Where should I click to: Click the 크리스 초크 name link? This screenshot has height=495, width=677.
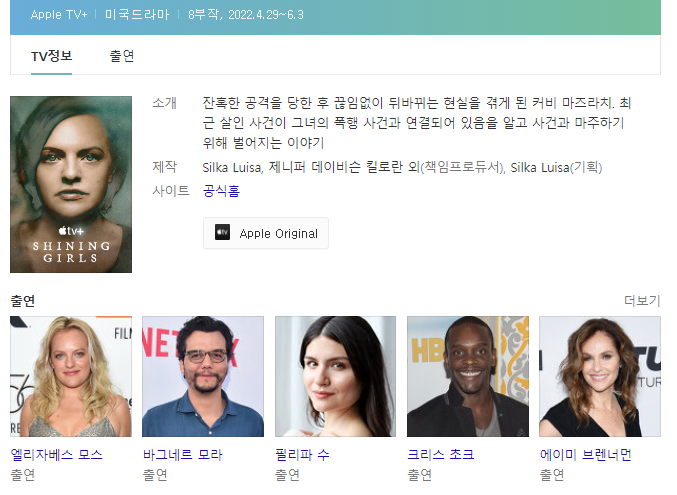click(x=441, y=454)
